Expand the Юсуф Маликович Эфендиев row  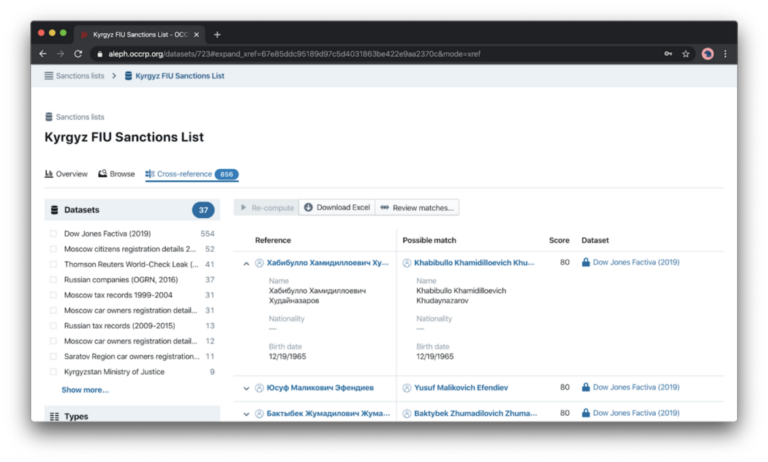(x=247, y=388)
